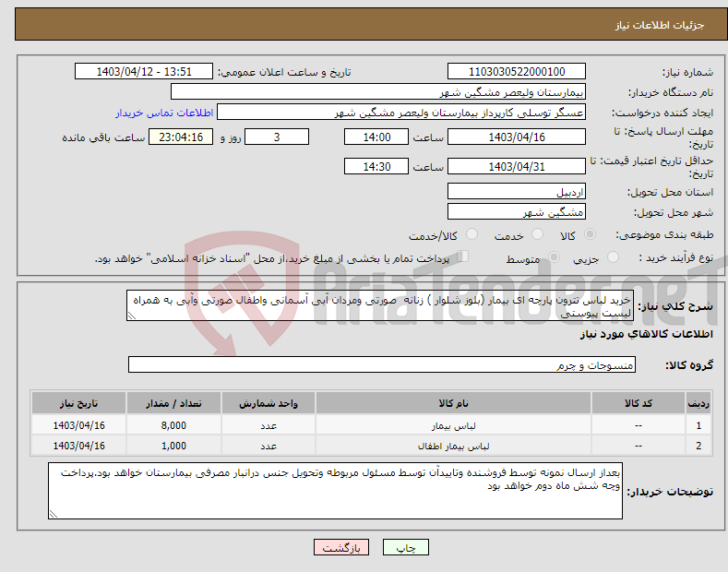Click the نام کالا column header
This screenshot has height=572, width=728.
[x=453, y=403]
